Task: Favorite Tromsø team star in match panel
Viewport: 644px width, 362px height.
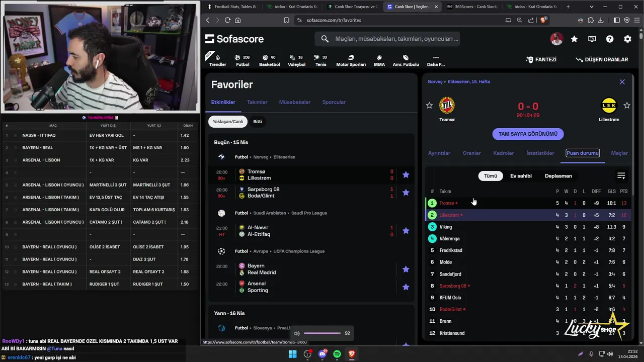Action: coord(429,106)
